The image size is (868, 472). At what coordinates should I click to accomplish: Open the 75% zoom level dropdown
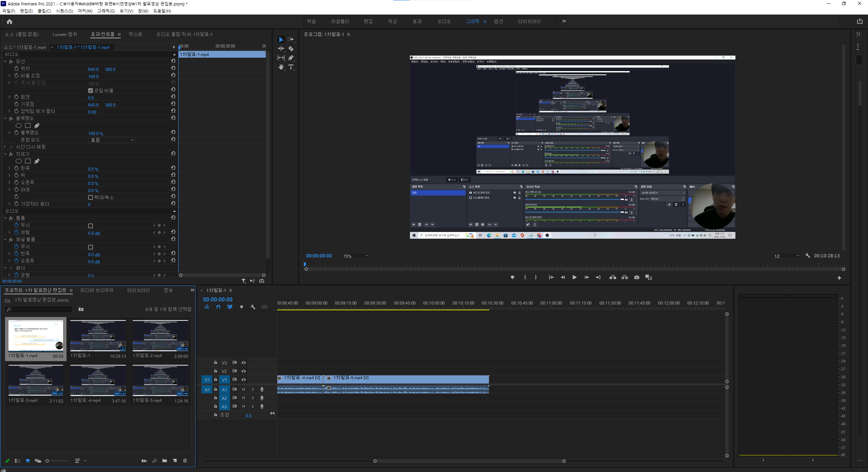(x=355, y=256)
